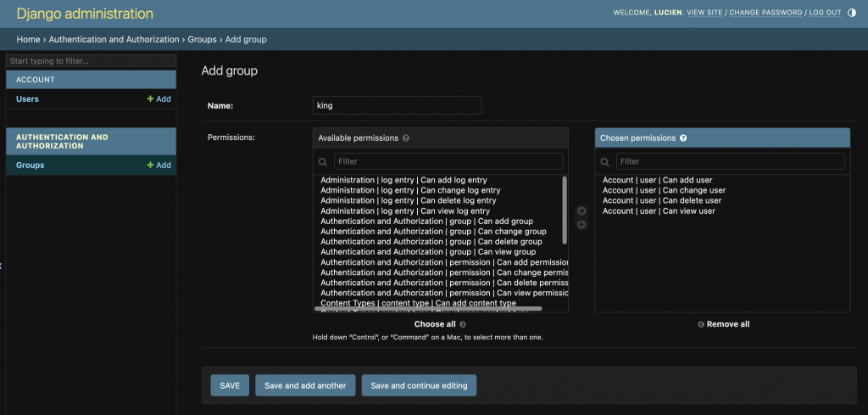
Task: Click the SAVE button
Action: pos(230,385)
